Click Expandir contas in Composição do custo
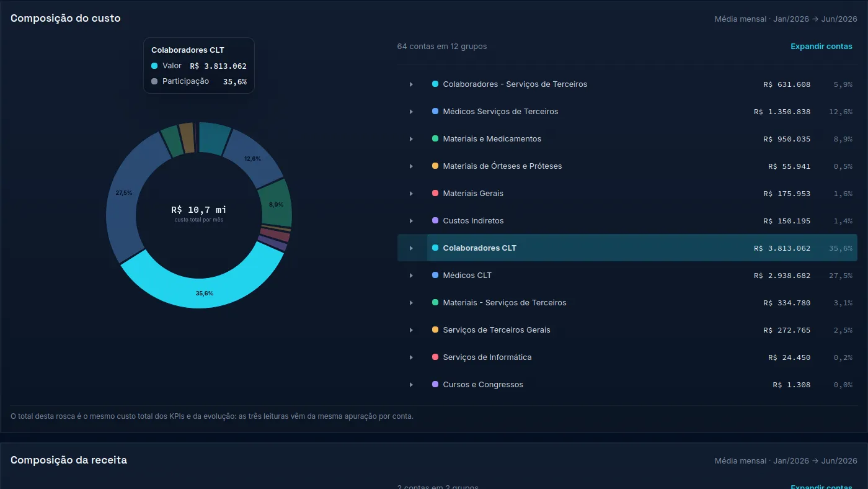 (x=821, y=47)
